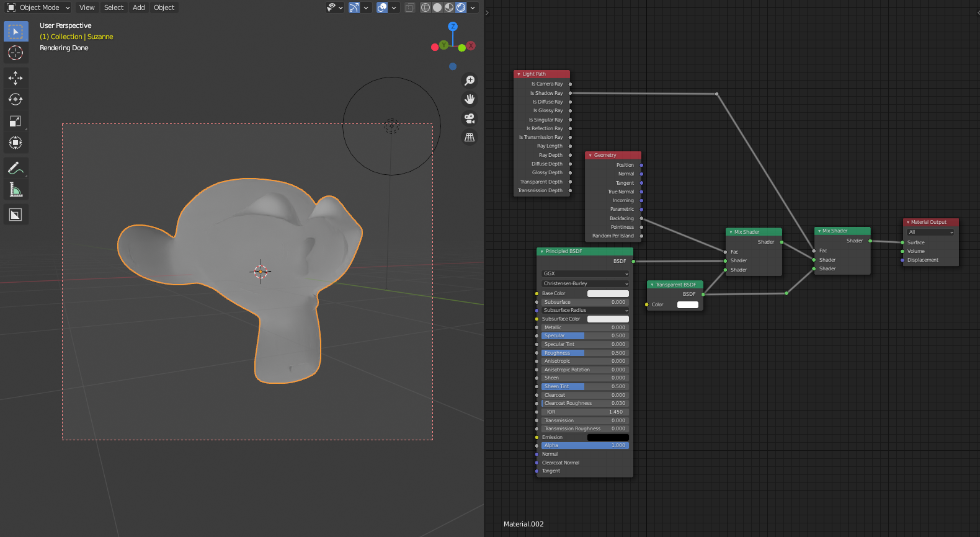Click the Sheen Tint slider
The height and width of the screenshot is (537, 980).
[x=586, y=386]
